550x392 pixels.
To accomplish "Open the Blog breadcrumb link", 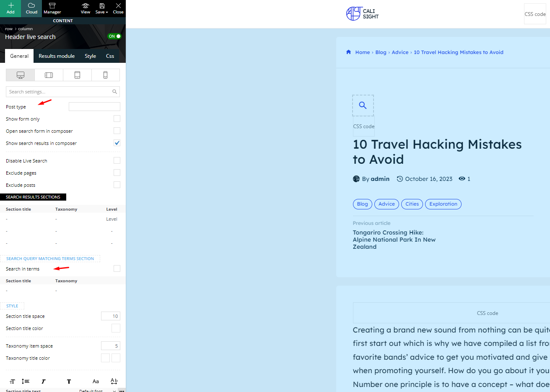I will (381, 52).
